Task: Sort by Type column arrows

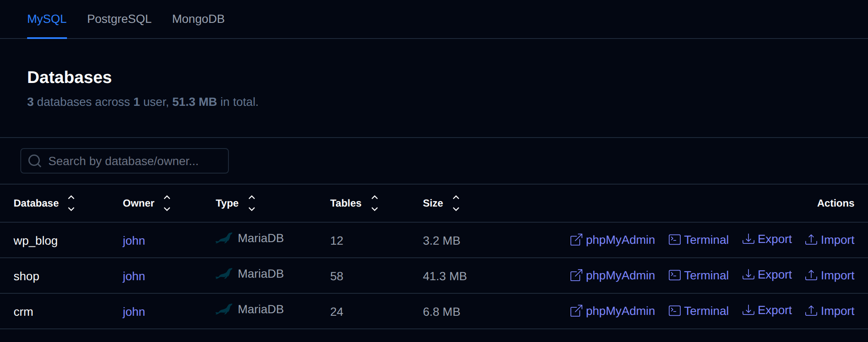Action: click(x=252, y=203)
